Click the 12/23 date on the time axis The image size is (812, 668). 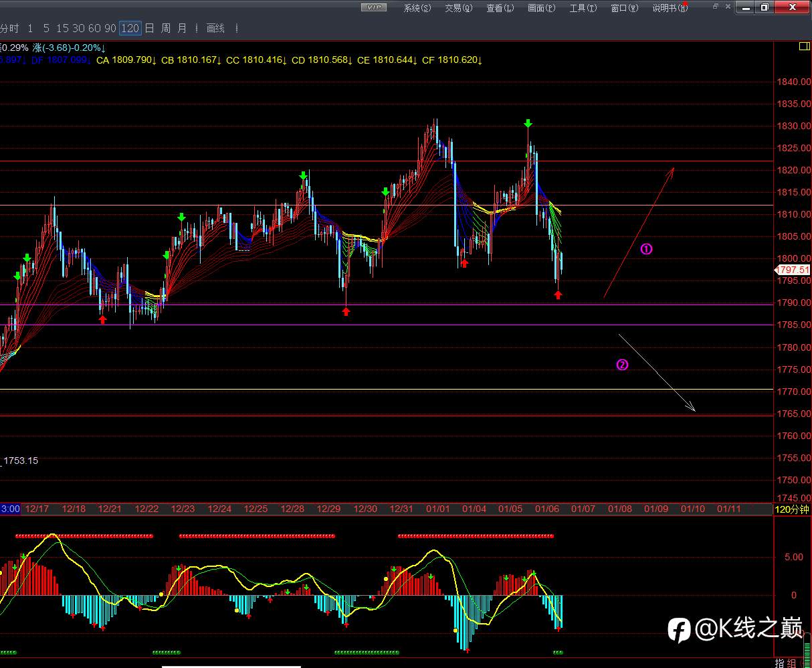(x=183, y=509)
